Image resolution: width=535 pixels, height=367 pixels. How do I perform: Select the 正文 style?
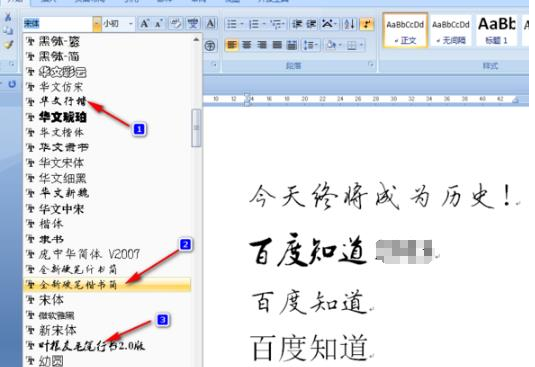[405, 30]
